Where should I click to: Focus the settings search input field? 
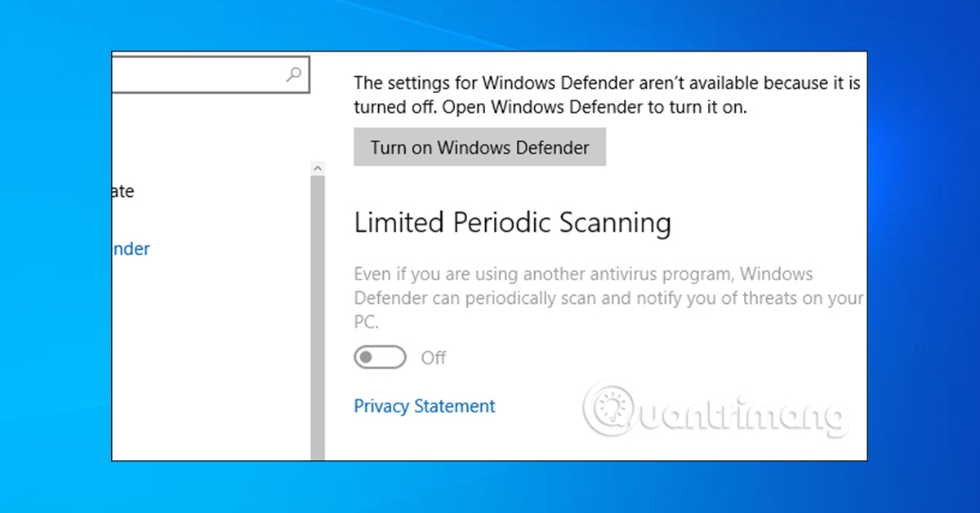pyautogui.click(x=211, y=75)
